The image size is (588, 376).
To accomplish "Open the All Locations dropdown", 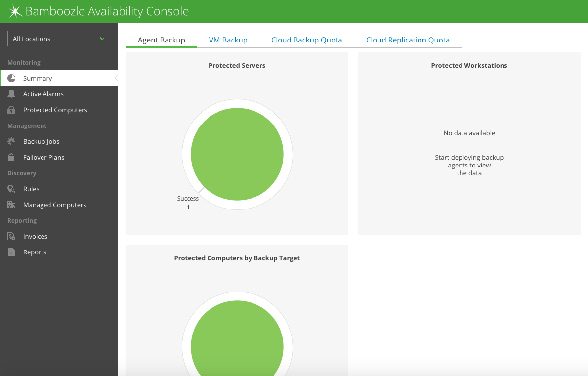I will pos(59,39).
